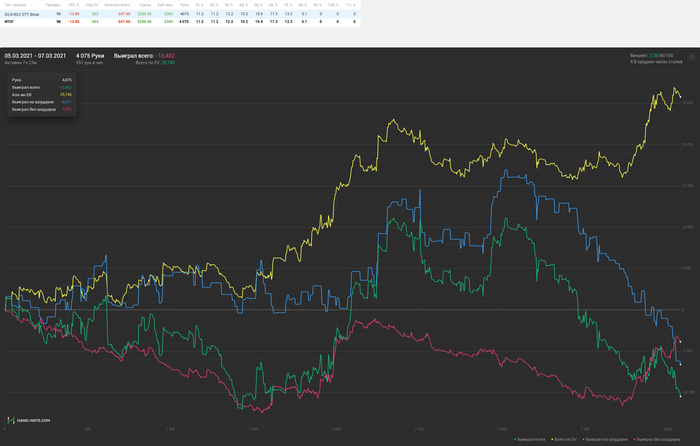Click 'Алл-ин EB' row in info box
Viewport: 700px width, 446px height.
42,95
